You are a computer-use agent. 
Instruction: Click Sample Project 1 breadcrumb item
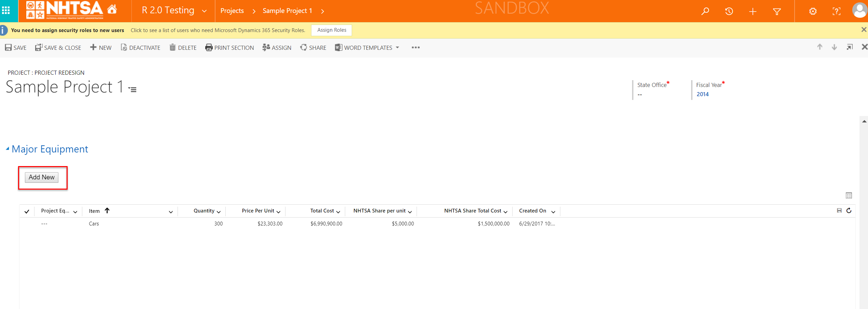coord(288,11)
